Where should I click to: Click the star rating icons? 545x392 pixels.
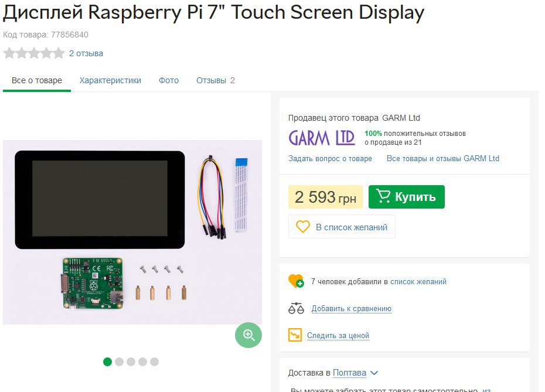pos(34,53)
